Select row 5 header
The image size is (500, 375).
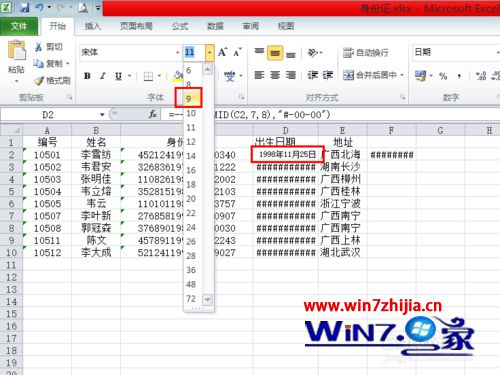[11, 192]
